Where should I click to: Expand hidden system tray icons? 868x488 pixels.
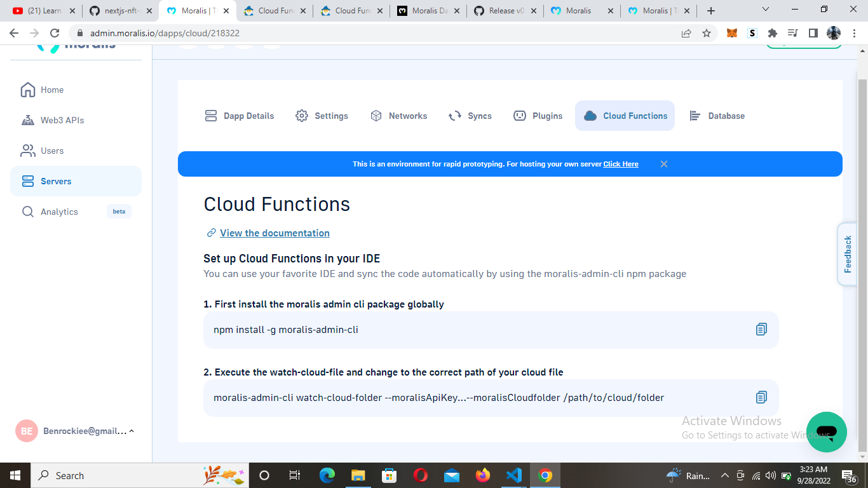[724, 475]
